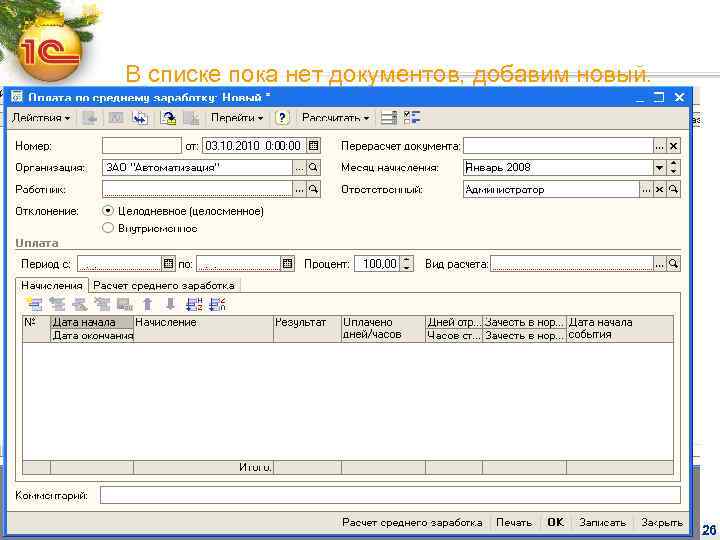Click the list settings toolbar icon

[388, 118]
